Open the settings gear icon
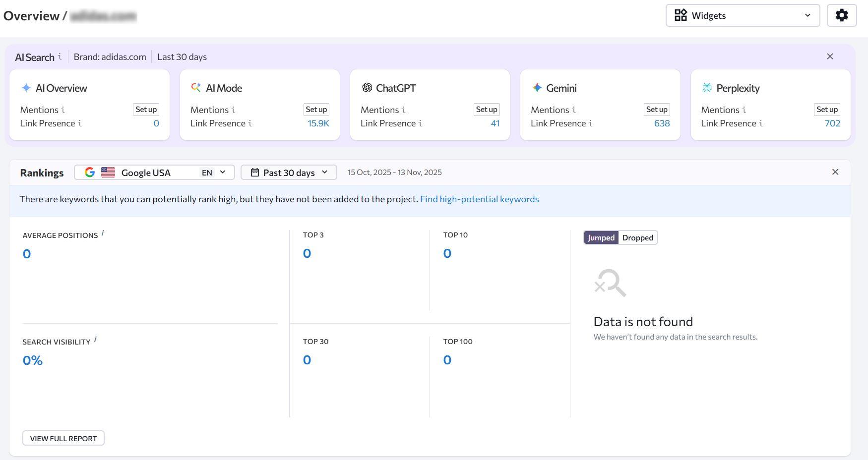This screenshot has height=460, width=868. [841, 15]
